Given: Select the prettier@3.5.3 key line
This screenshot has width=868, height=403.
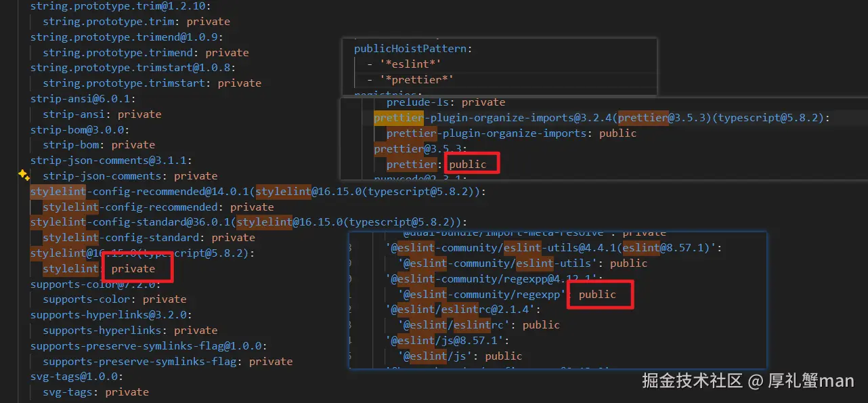Looking at the screenshot, I should tap(420, 149).
